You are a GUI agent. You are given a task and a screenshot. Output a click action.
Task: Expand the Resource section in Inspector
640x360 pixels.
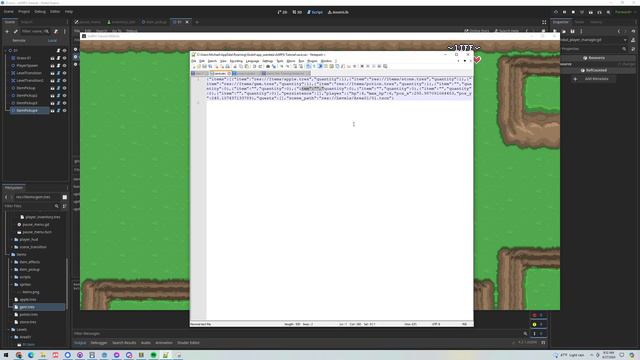coord(594,58)
